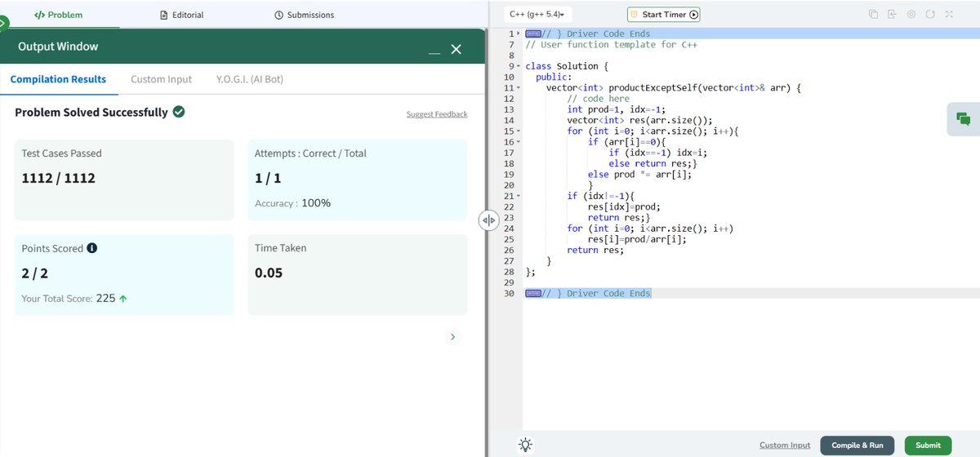Open the Y.O.G.I. (AI Bot) tab
The image size is (980, 457).
(250, 79)
